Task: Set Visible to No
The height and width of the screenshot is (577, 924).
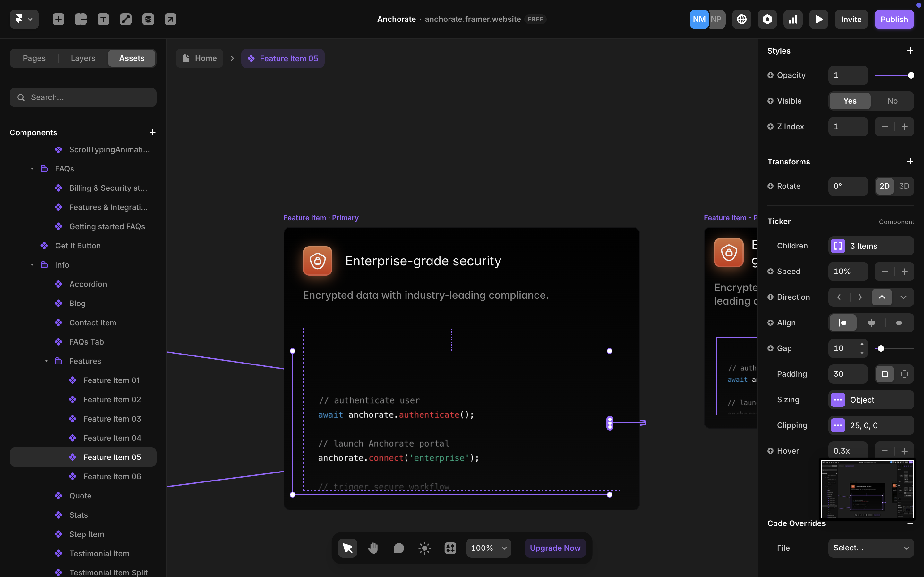Action: (892, 101)
